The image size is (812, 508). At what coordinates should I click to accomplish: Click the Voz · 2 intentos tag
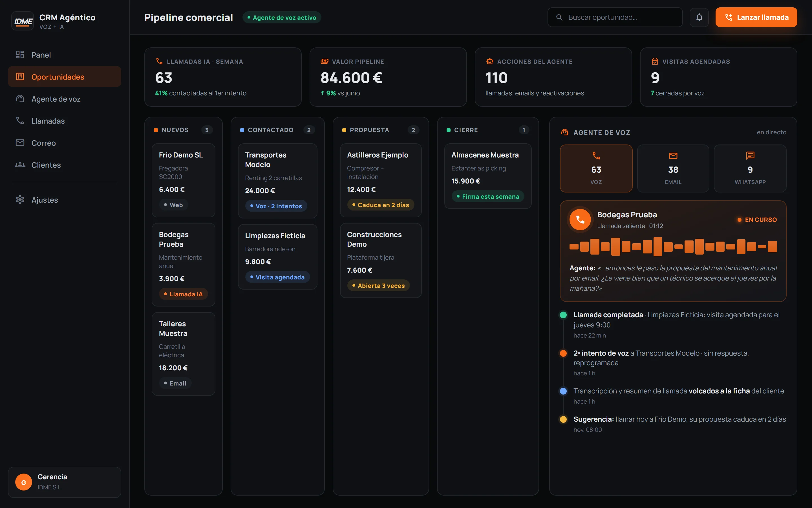click(276, 206)
